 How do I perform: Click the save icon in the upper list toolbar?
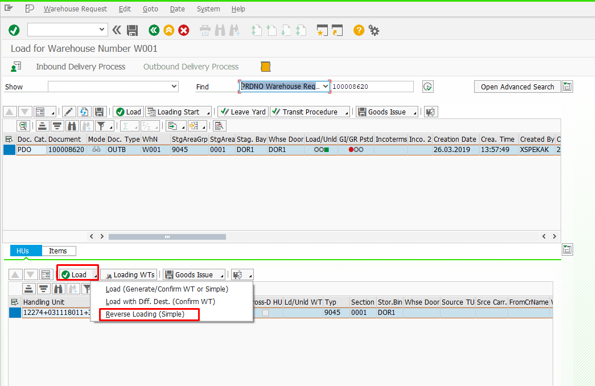tap(99, 112)
